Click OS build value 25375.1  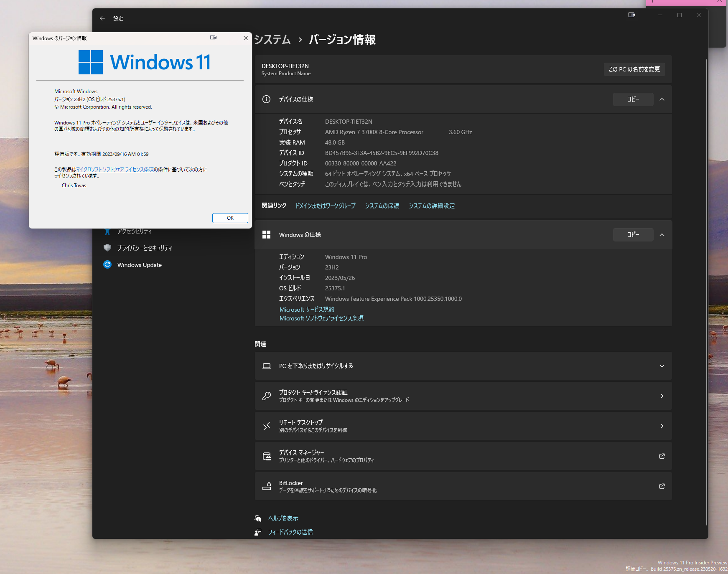click(335, 288)
